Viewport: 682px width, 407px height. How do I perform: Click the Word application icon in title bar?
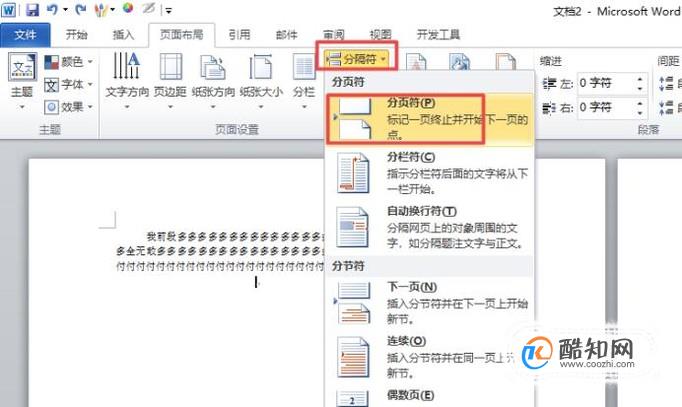(8, 10)
